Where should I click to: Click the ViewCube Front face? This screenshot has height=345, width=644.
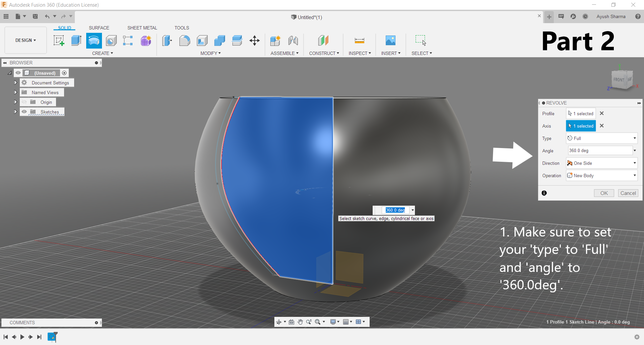tap(619, 80)
